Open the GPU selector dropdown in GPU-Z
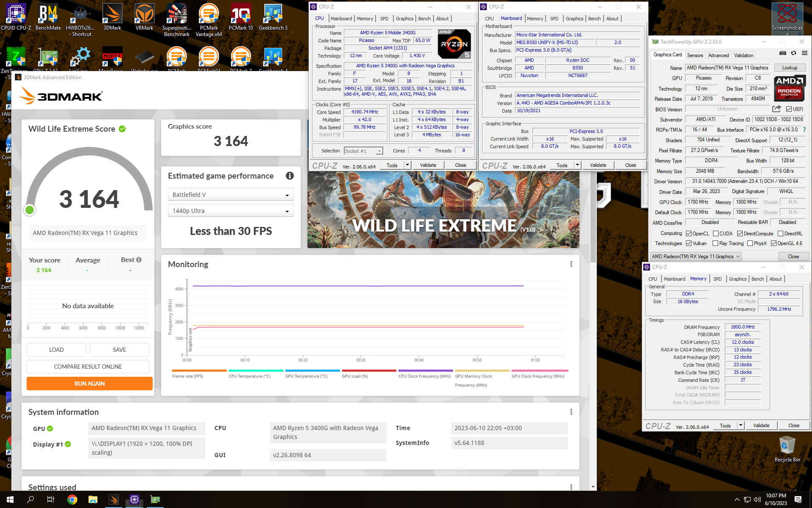Screen dimensions: 812x508 [696, 257]
